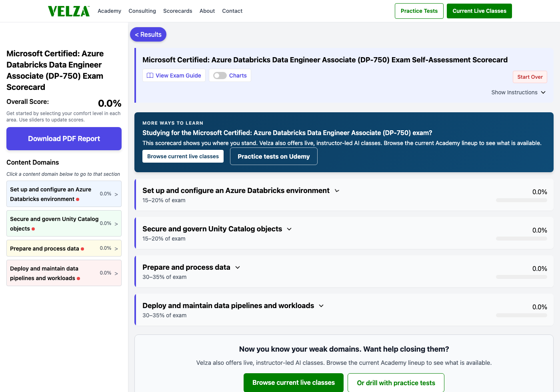This screenshot has height=392, width=560.
Task: Click arrow on sidebar Prepare and process data card
Action: point(116,249)
